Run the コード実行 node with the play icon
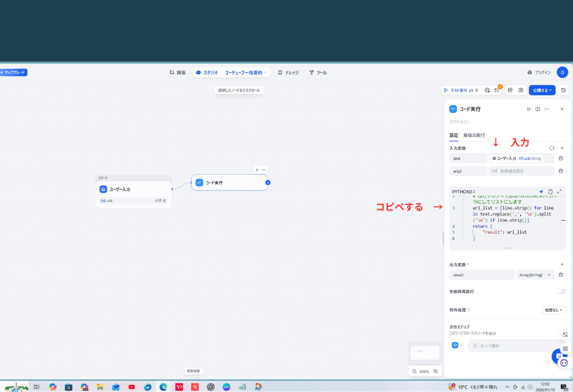This screenshot has height=392, width=573. pyautogui.click(x=529, y=109)
